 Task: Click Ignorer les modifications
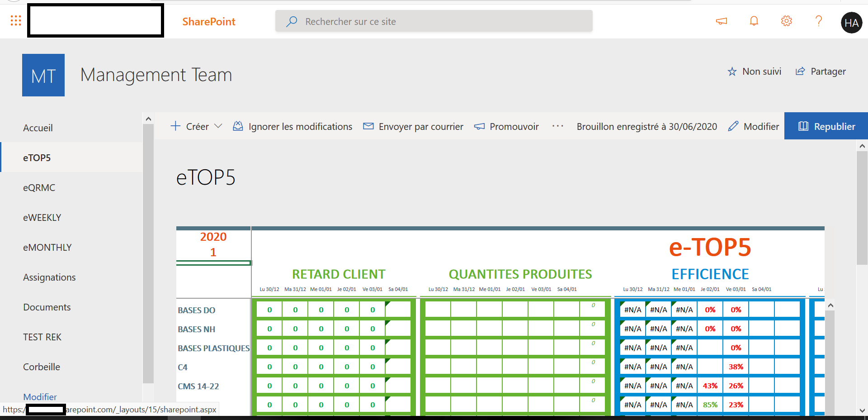pos(292,126)
